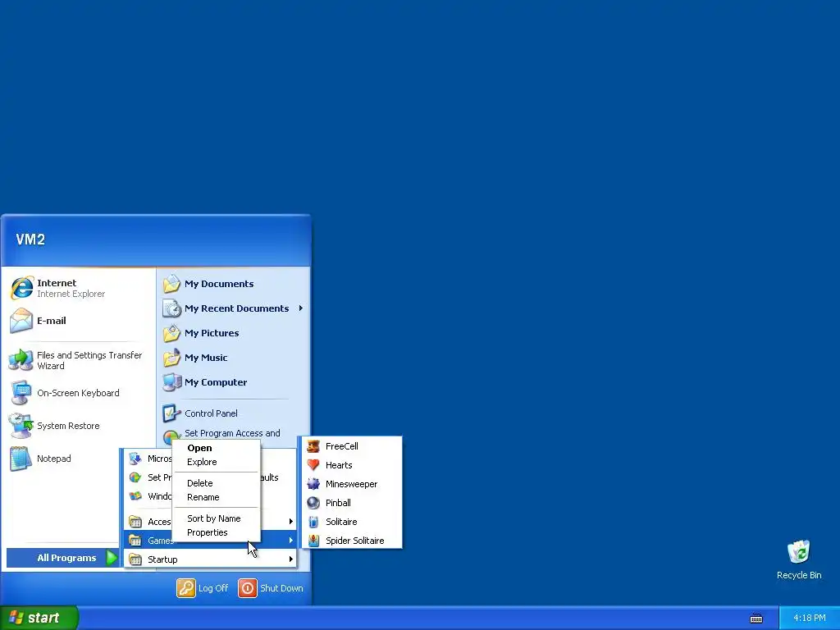Click the Log Off key icon
This screenshot has height=630, width=840.
pyautogui.click(x=186, y=587)
